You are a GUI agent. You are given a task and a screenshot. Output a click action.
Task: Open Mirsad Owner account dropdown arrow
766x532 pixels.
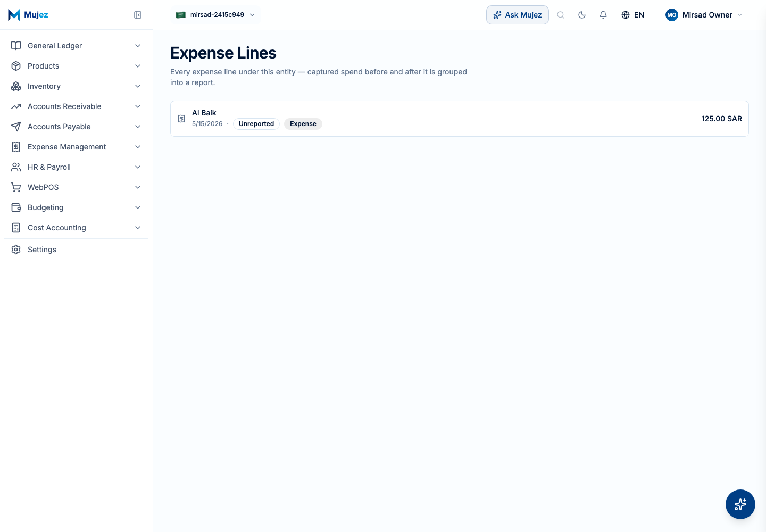click(x=740, y=15)
